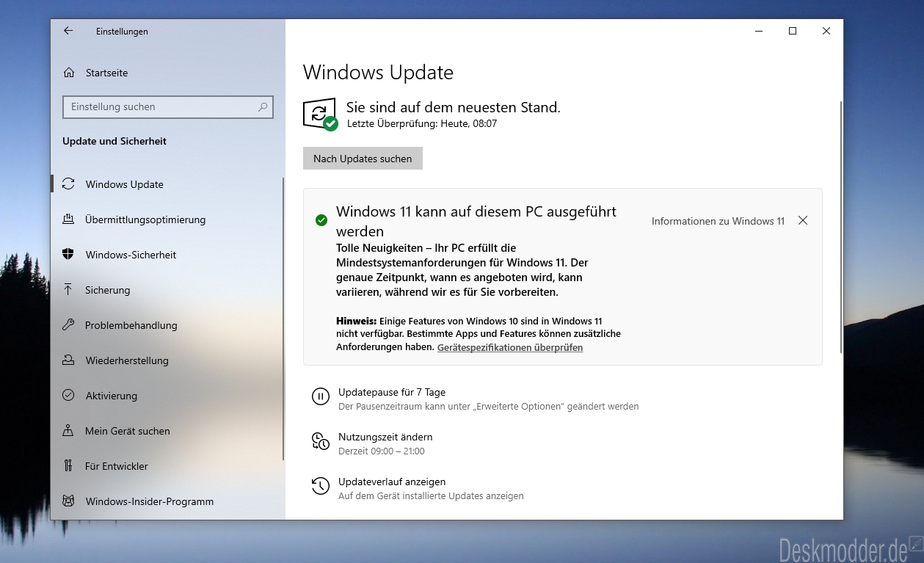The width and height of the screenshot is (924, 563).
Task: Open Windows-Sicherheit page
Action: [x=167, y=255]
